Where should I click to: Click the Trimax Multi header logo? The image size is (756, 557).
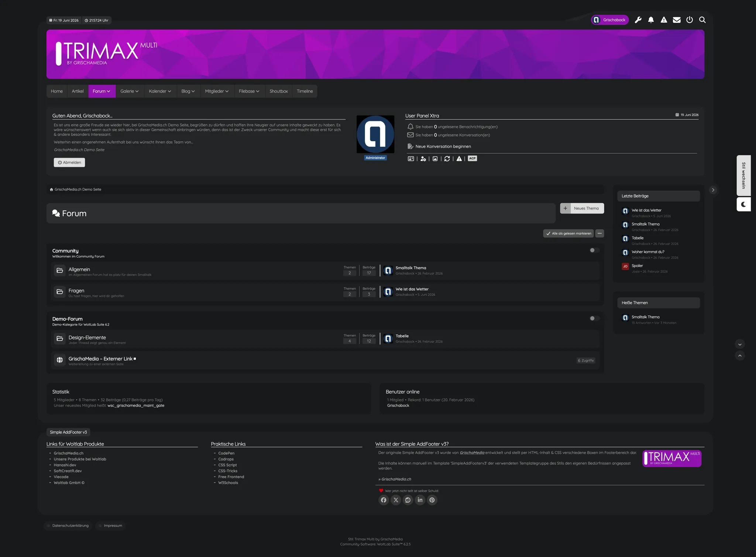[106, 53]
